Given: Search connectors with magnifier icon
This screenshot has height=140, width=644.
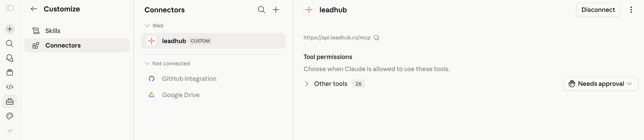Looking at the screenshot, I should (x=261, y=10).
